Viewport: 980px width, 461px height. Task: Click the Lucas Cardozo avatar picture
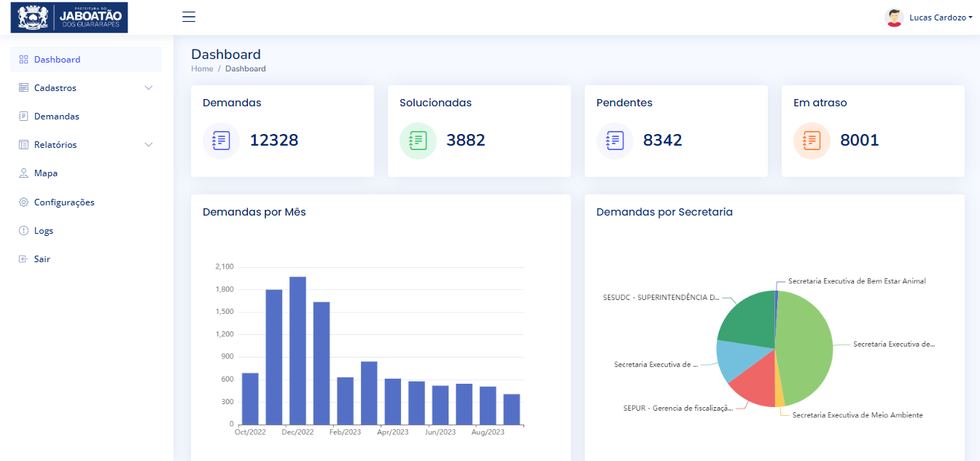(894, 17)
